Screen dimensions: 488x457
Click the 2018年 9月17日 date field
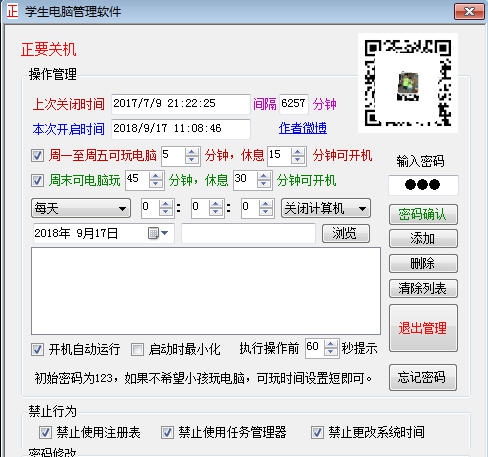pyautogui.click(x=103, y=233)
